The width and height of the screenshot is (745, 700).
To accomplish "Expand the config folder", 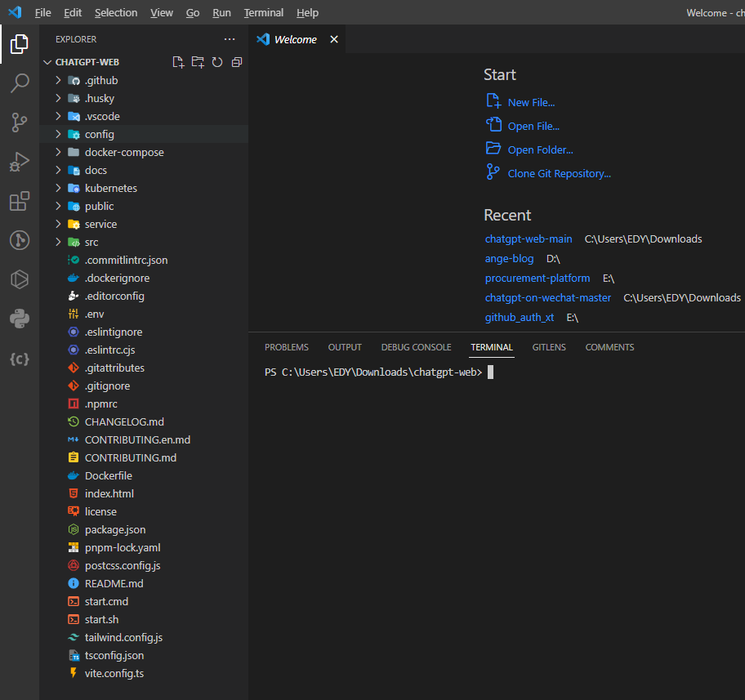I will click(58, 135).
